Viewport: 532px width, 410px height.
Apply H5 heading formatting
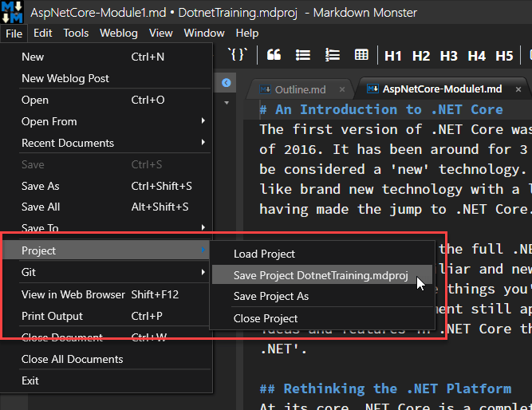tap(504, 56)
